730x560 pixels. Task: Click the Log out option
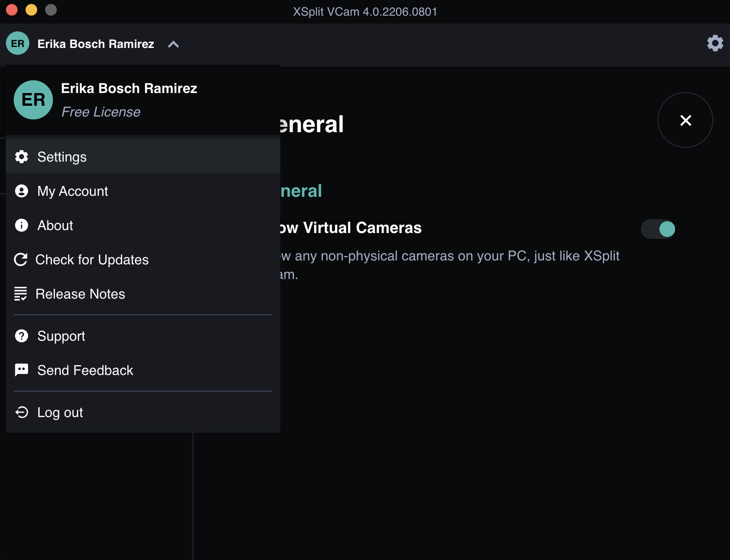tap(60, 412)
